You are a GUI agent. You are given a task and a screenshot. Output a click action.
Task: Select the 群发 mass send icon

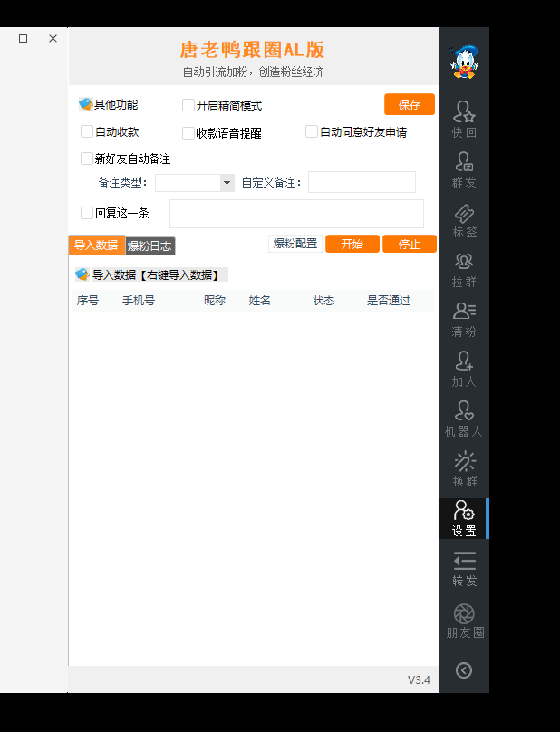[x=464, y=169]
